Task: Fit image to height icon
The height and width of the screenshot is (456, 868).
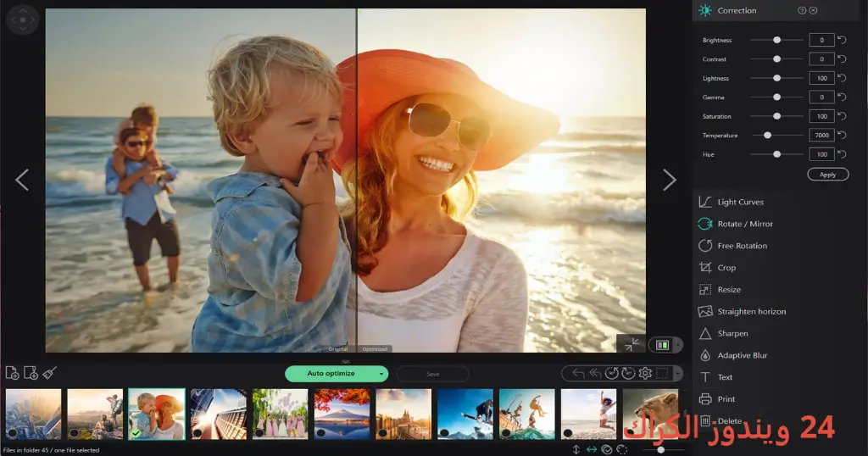Action: click(576, 450)
